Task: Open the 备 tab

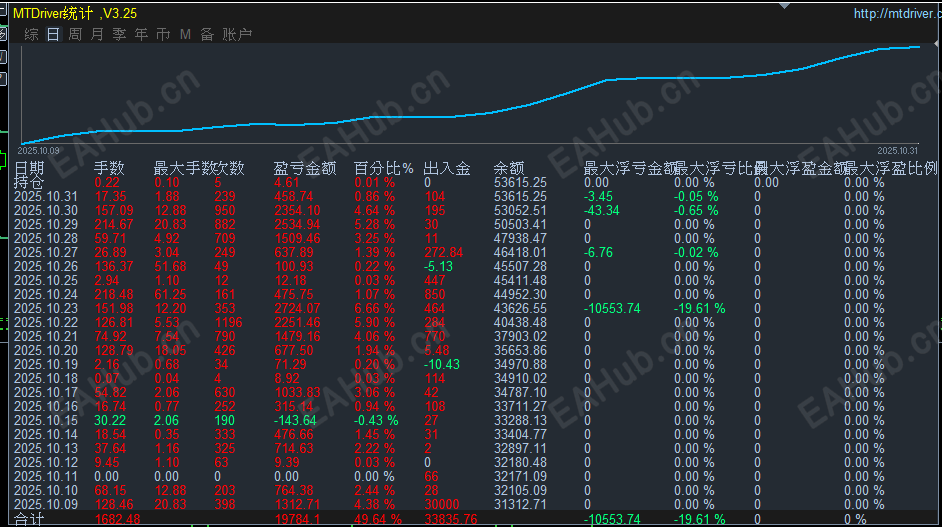Action: 207,35
